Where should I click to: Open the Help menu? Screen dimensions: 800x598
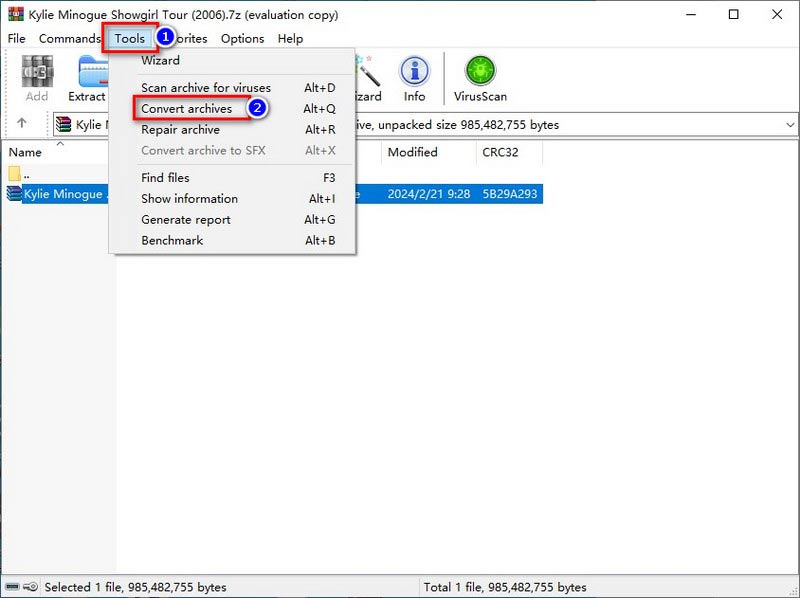click(290, 39)
